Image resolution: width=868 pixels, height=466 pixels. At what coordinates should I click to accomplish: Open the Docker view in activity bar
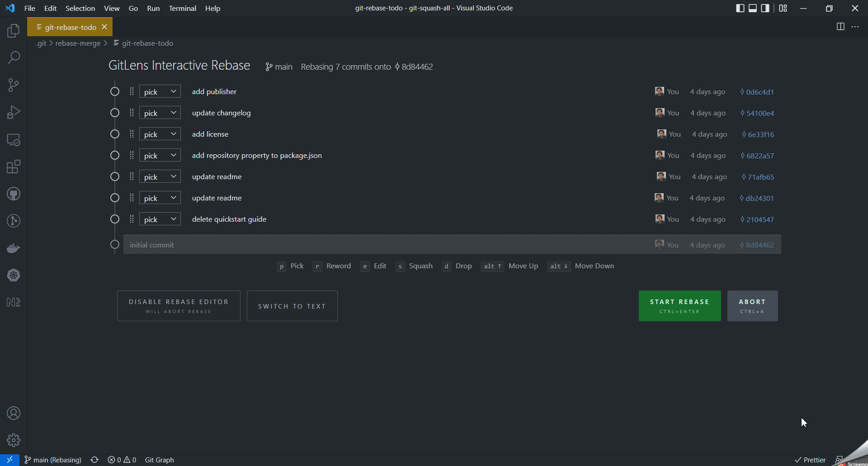pyautogui.click(x=14, y=248)
